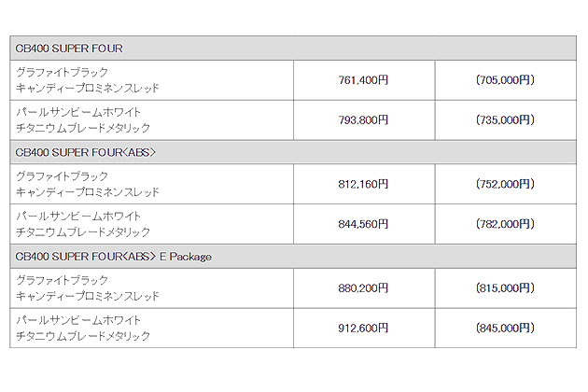Click the CB400 SUPER FOUR<ABS> E Package header
Viewport: 588px width, 392px height.
[x=112, y=256]
